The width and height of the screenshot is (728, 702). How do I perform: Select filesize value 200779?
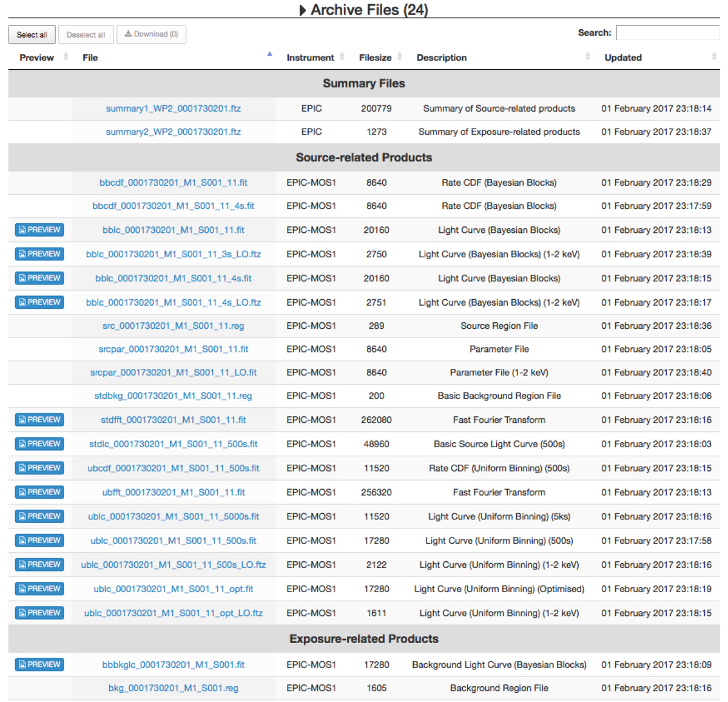(x=376, y=109)
